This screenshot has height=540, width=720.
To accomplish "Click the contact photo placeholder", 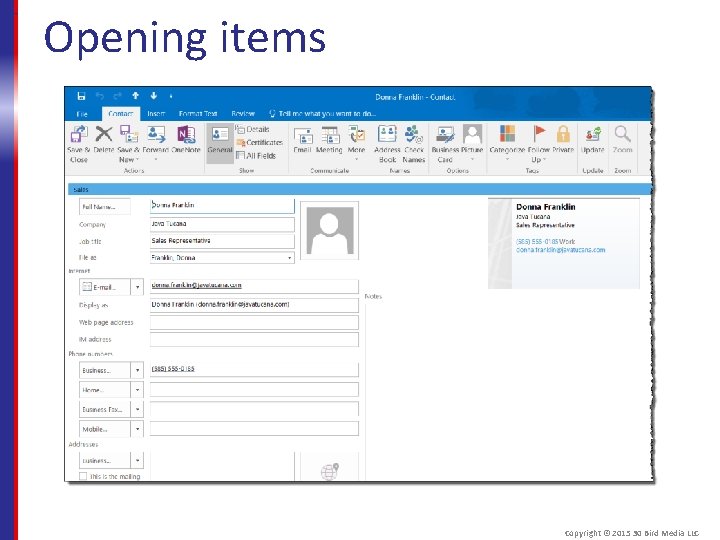I will coord(329,231).
